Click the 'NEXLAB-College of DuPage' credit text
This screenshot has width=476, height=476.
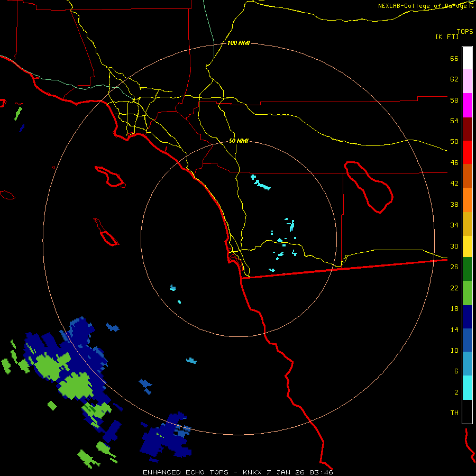click(423, 6)
